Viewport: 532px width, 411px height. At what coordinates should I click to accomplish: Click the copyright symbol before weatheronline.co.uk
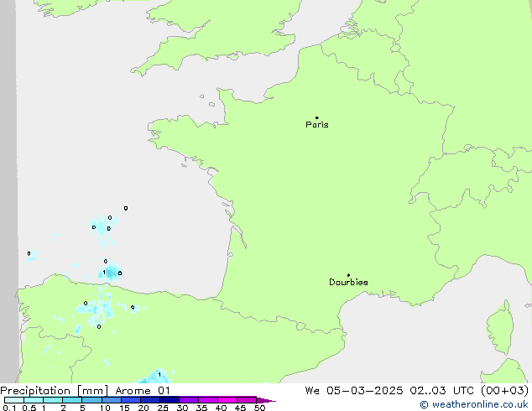[425, 404]
